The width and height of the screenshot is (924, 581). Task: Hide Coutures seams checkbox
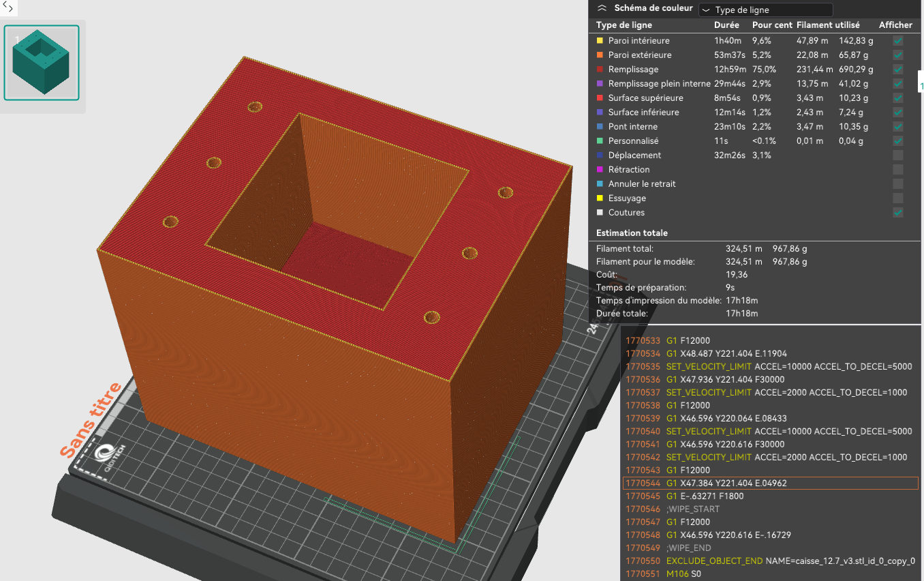(898, 213)
